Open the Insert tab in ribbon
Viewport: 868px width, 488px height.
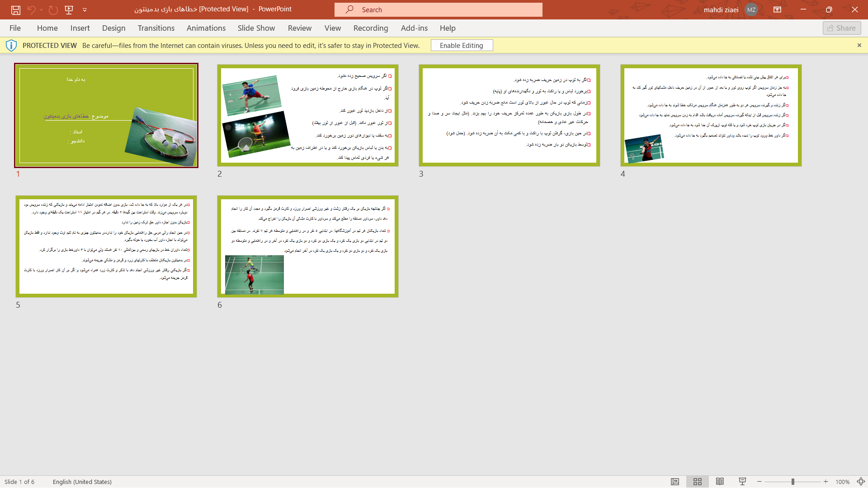point(80,28)
